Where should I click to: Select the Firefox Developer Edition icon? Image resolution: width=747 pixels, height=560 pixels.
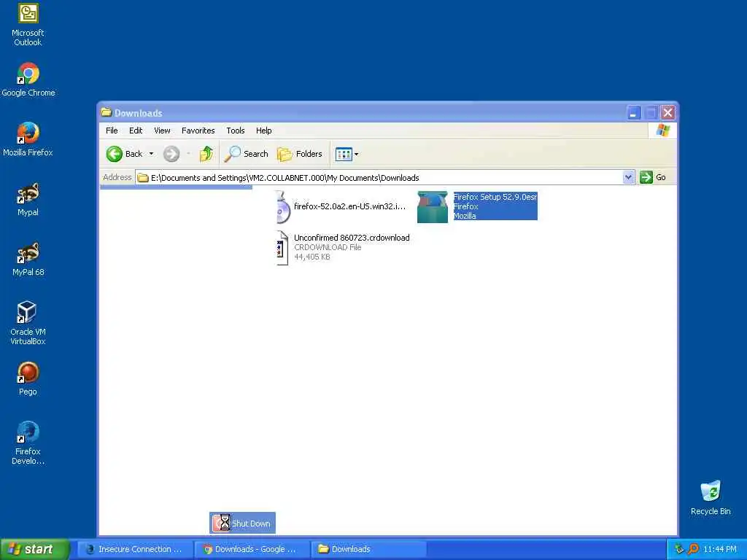click(28, 443)
